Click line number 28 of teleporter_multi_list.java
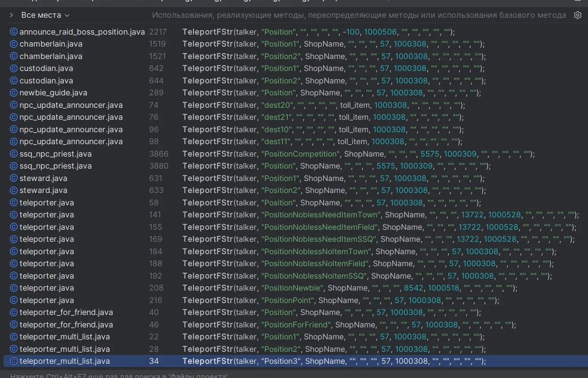The width and height of the screenshot is (588, 378). pos(154,349)
